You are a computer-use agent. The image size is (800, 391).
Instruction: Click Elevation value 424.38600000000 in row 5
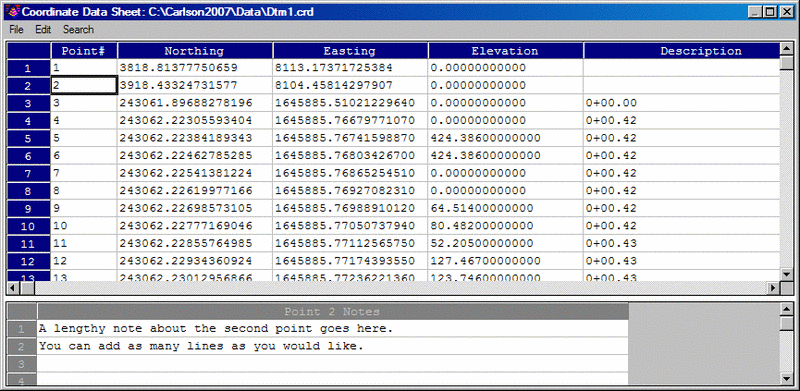505,138
